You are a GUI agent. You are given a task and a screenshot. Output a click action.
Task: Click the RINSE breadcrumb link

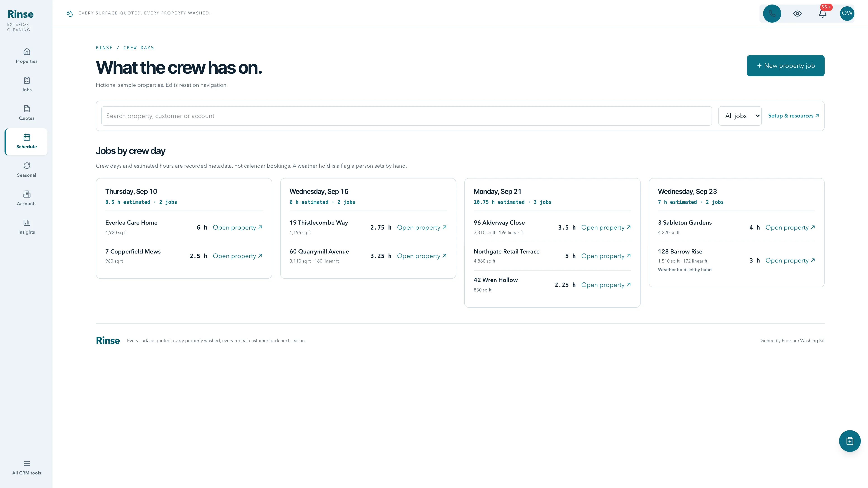tap(104, 47)
